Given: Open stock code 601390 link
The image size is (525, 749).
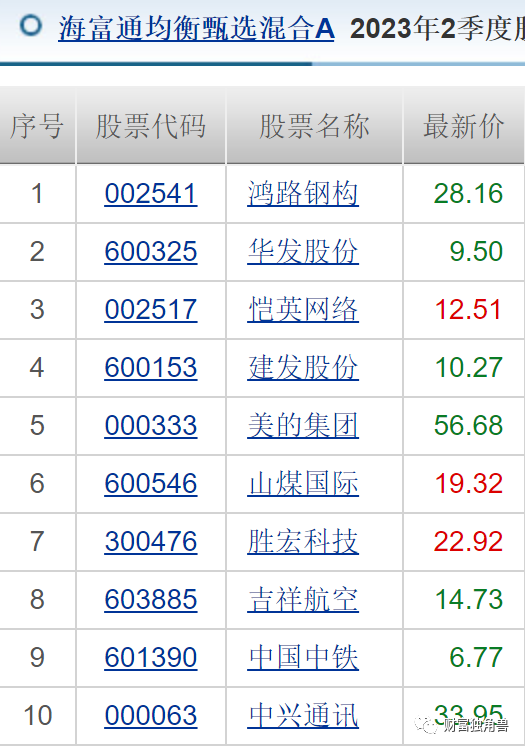Looking at the screenshot, I should pos(151,657).
